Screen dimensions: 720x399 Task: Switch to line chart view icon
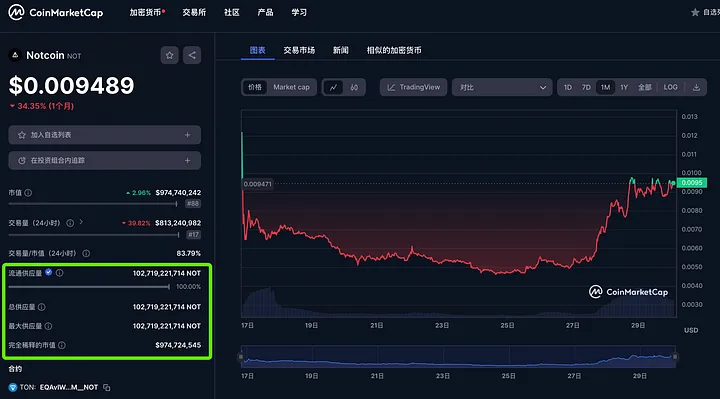point(333,87)
